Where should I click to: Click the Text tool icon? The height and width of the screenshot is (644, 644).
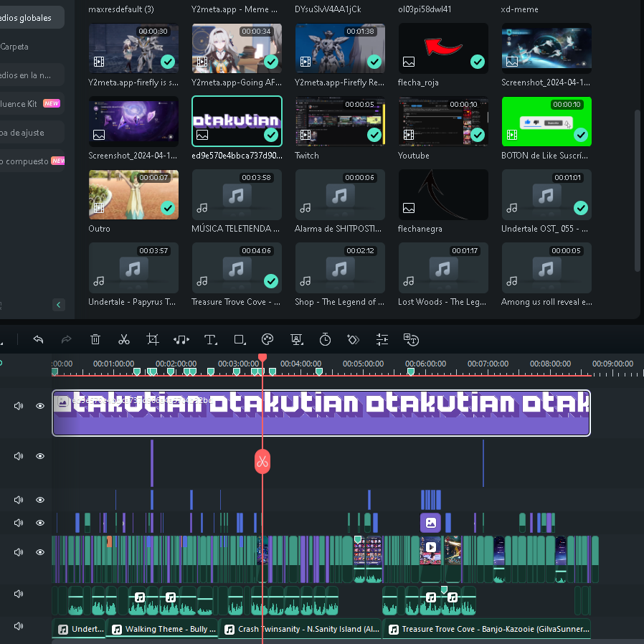pos(210,339)
